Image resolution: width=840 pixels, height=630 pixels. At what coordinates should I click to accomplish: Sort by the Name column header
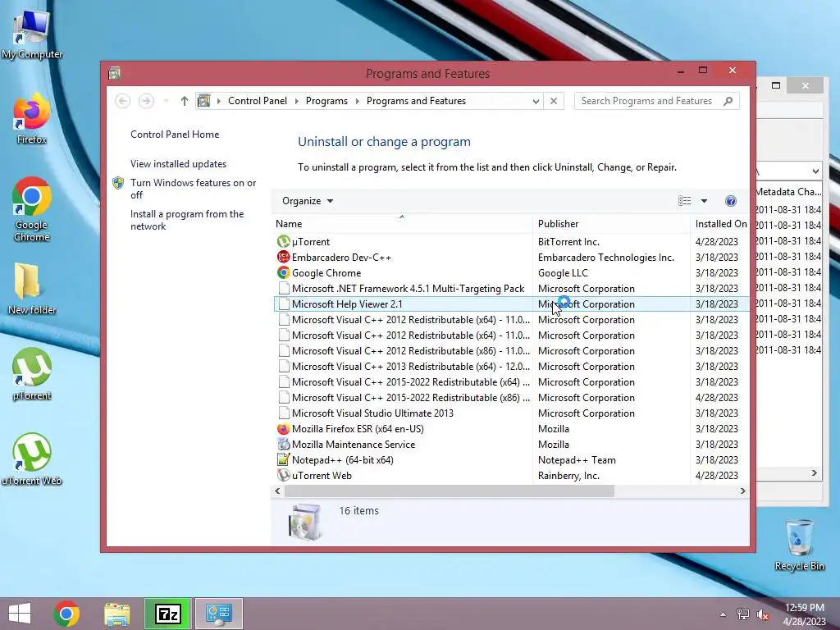pyautogui.click(x=402, y=223)
